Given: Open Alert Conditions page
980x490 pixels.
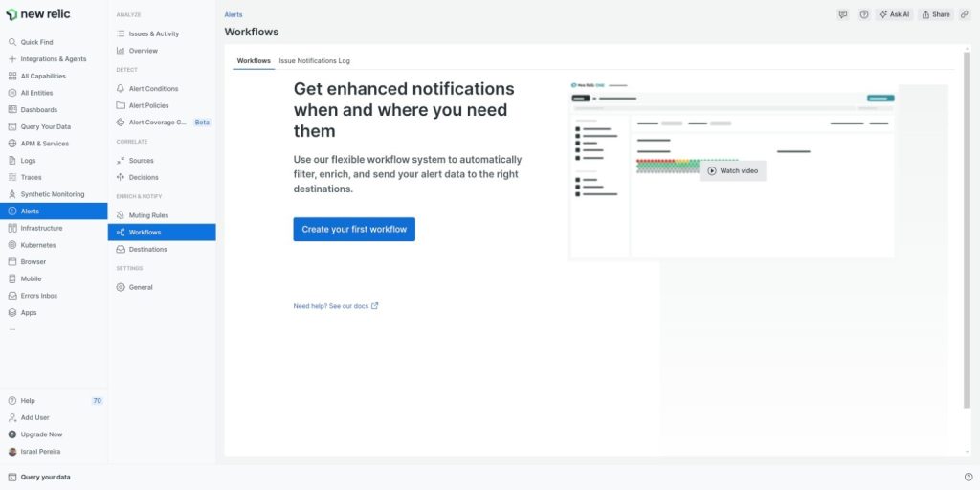Looking at the screenshot, I should [153, 89].
